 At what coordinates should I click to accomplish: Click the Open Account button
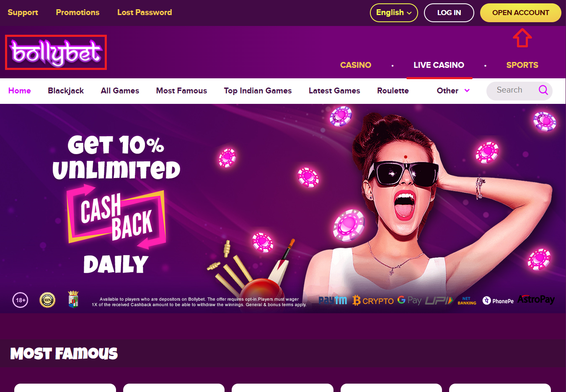pyautogui.click(x=520, y=13)
